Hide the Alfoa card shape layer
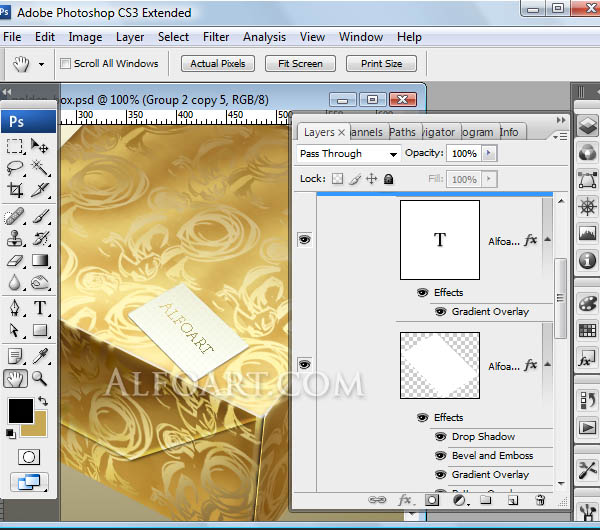The width and height of the screenshot is (600, 530). 305,365
